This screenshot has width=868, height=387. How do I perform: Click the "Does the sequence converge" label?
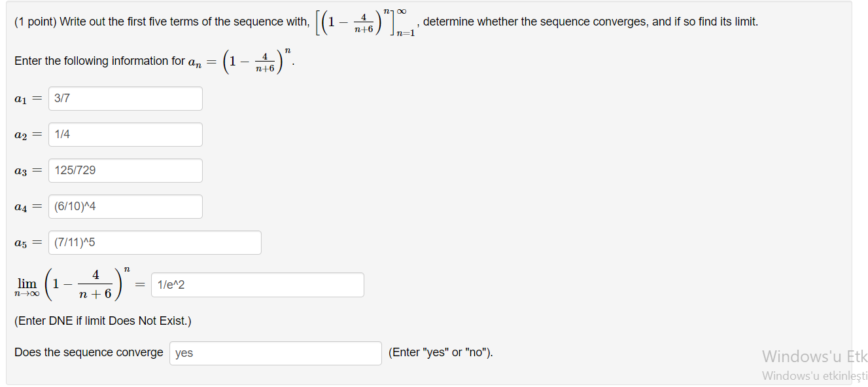[89, 352]
